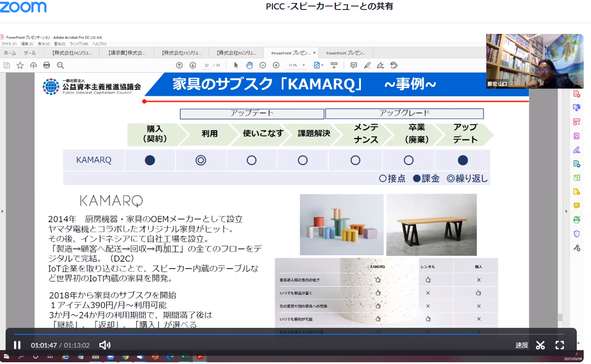Click the zoom out minus icon
This screenshot has width=591, height=364.
pos(263,66)
